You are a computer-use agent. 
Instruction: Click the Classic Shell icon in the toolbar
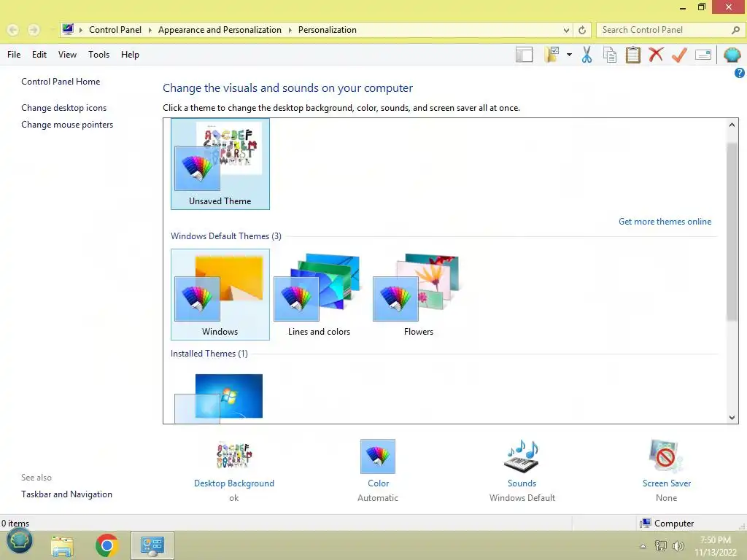pyautogui.click(x=732, y=55)
